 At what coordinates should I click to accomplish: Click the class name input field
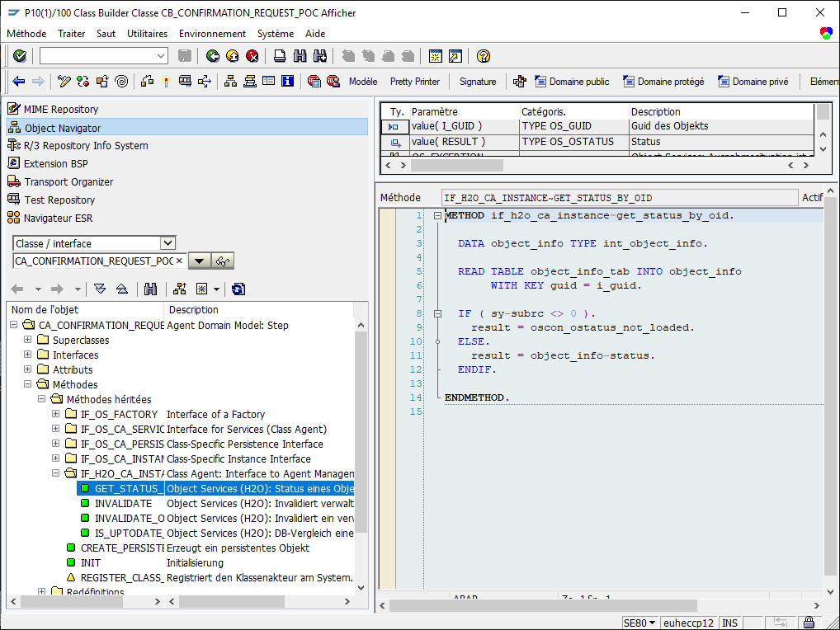[x=99, y=261]
